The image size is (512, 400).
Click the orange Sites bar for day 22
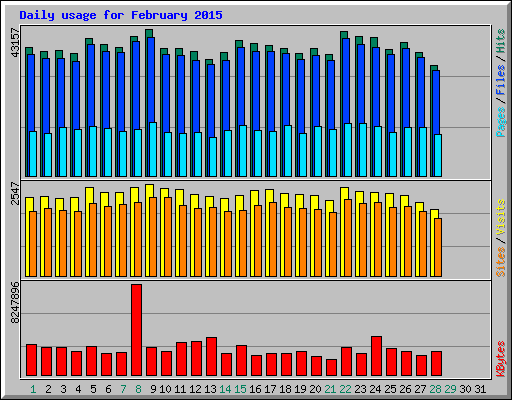point(348,238)
